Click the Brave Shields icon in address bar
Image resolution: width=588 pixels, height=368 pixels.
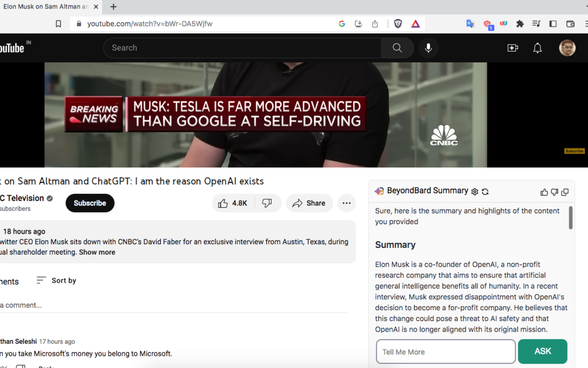[x=398, y=24]
